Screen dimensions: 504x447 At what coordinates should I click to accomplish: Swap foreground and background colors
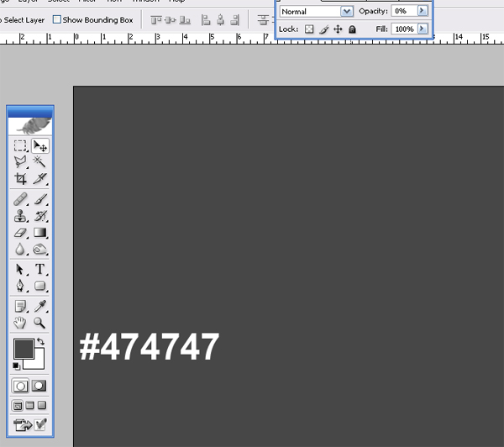tap(41, 341)
